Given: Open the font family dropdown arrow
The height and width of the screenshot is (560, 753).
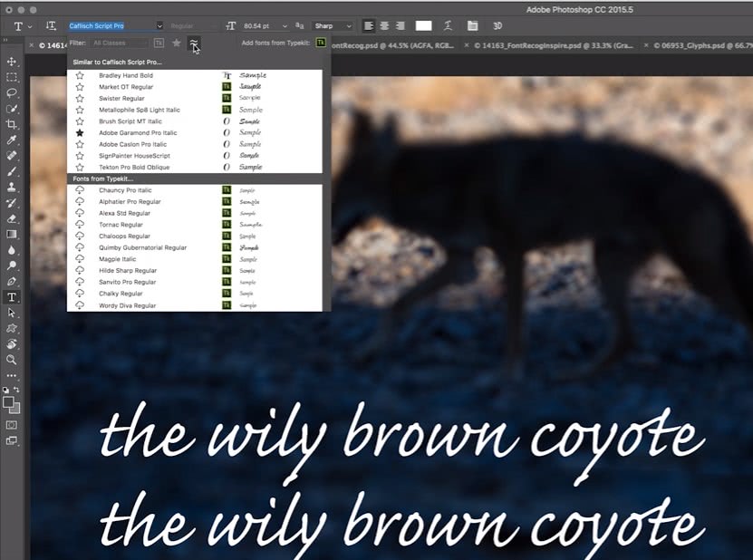Looking at the screenshot, I should click(x=159, y=26).
